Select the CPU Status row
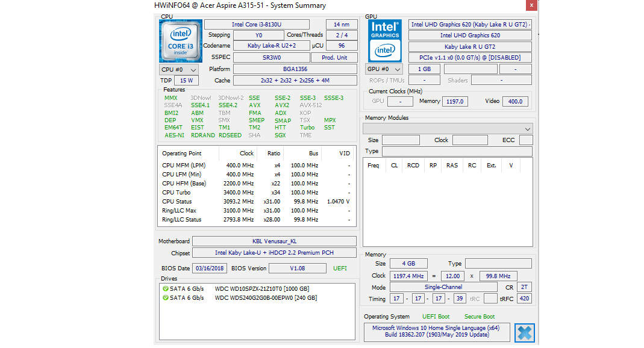Image resolution: width=644 pixels, height=348 pixels. [x=257, y=202]
